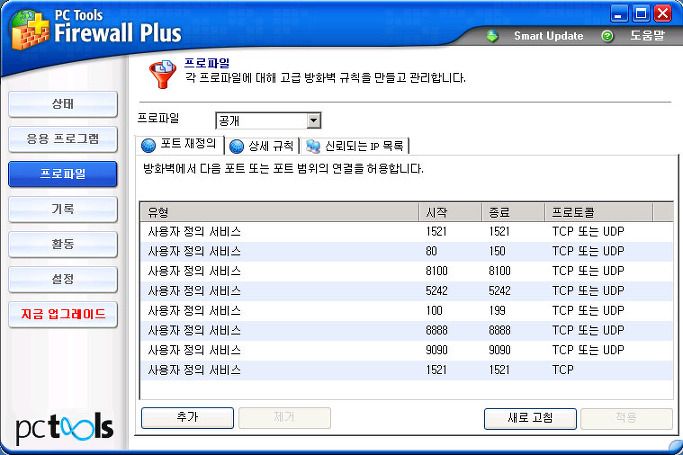Viewport: 683px width, 455px height.
Task: Select the row with port 1521 TCP 또는 UDP
Action: [x=406, y=232]
